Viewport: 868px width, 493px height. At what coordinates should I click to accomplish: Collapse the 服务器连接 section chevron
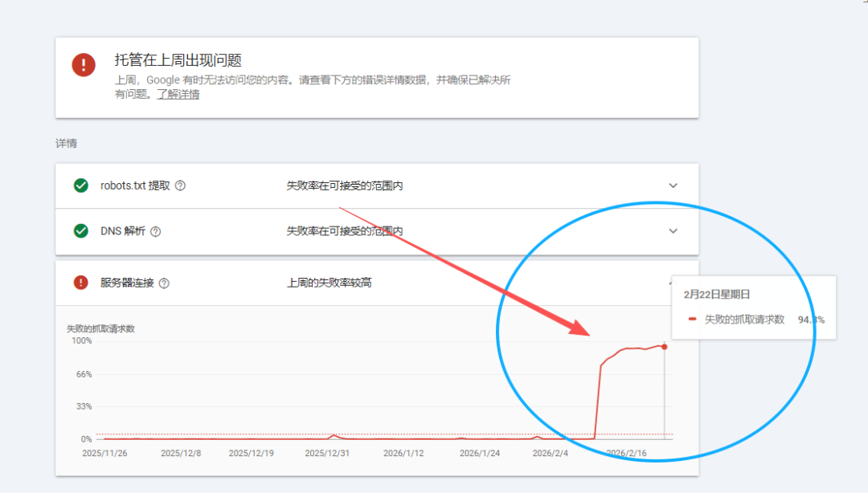click(x=671, y=283)
